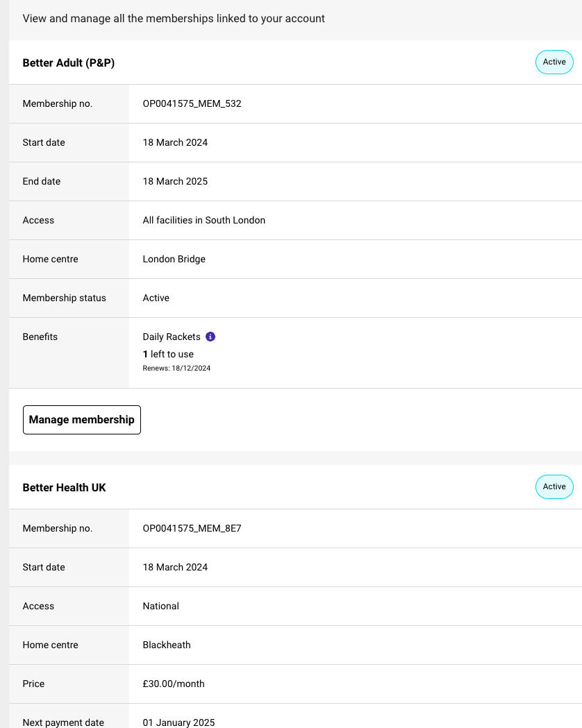Image resolution: width=582 pixels, height=728 pixels.
Task: Click next payment date 01 January 2025
Action: pyautogui.click(x=178, y=722)
